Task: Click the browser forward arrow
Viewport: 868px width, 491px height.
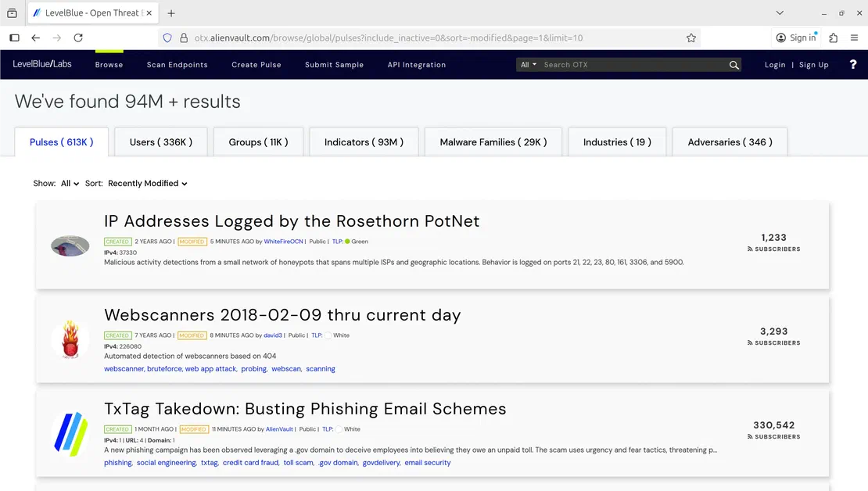Action: (x=56, y=38)
